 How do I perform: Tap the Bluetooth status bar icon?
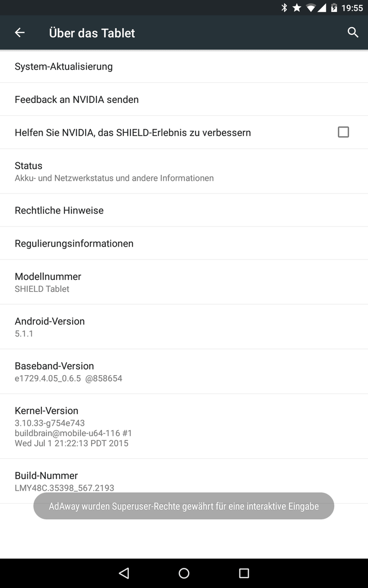[x=284, y=8]
